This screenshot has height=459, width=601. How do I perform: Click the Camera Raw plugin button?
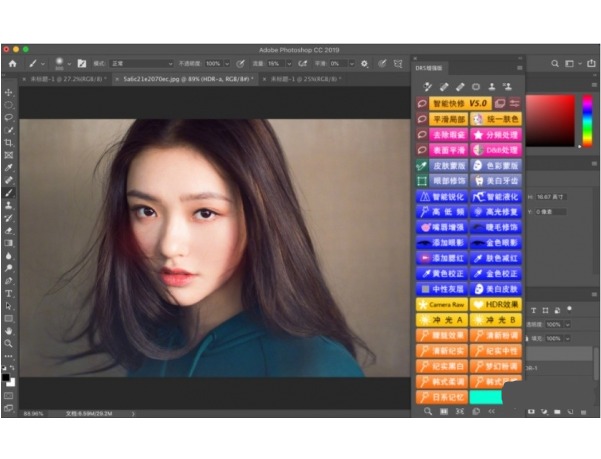pos(440,303)
